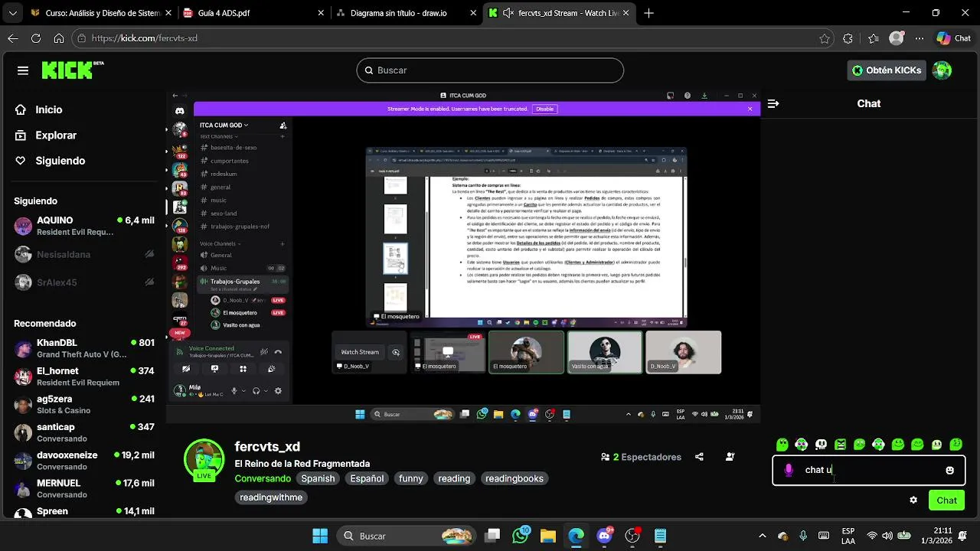Click the angry square-face emote
Screen dimensions: 980x551
[840, 445]
